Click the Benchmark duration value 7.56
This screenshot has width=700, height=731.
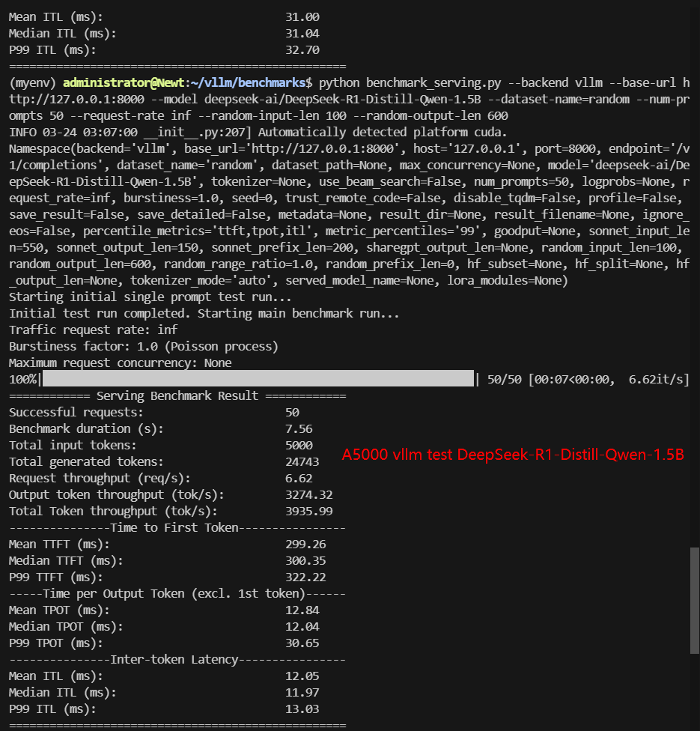click(299, 429)
